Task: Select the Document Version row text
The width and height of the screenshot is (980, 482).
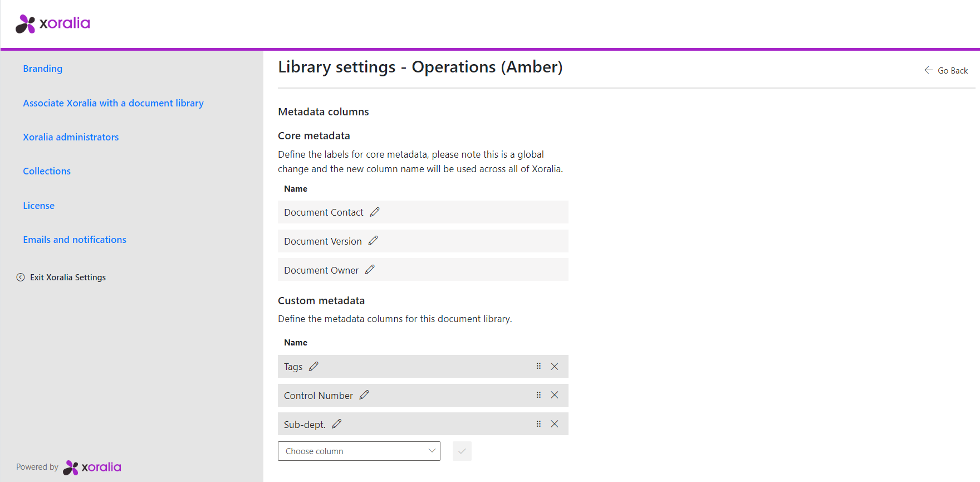Action: pos(323,241)
